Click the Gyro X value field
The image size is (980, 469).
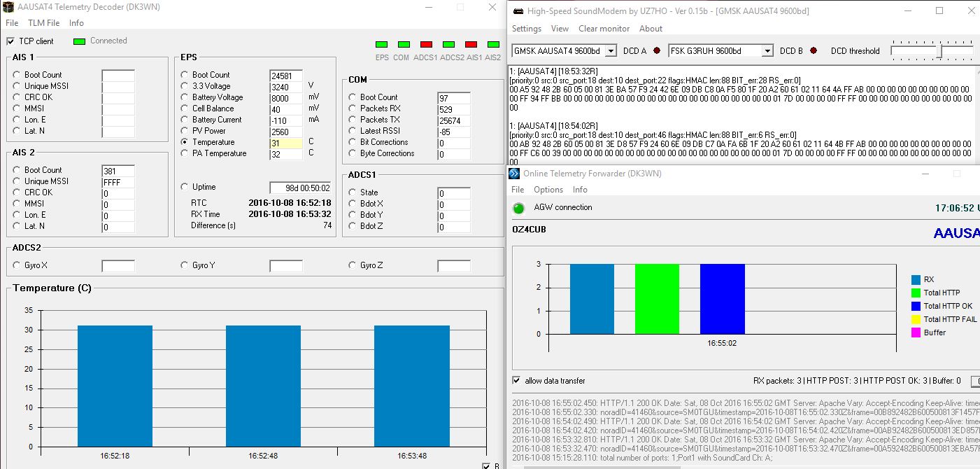coord(118,266)
